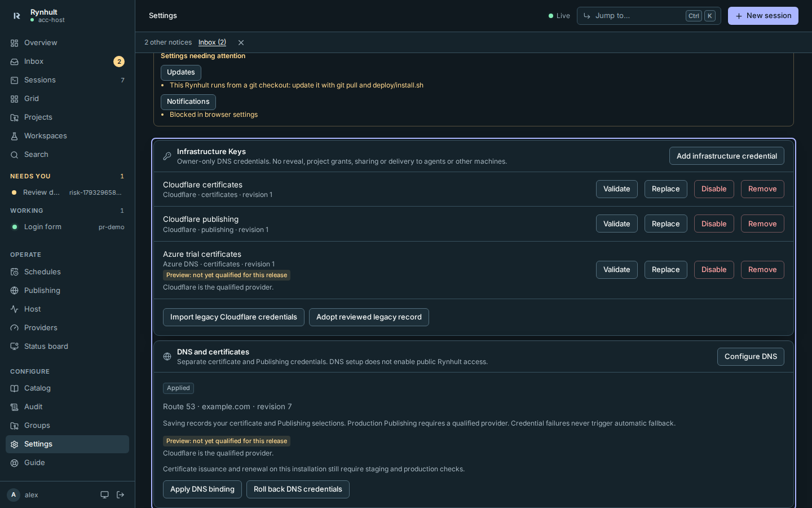The width and height of the screenshot is (812, 508).
Task: Open the Grid view
Action: click(67, 99)
